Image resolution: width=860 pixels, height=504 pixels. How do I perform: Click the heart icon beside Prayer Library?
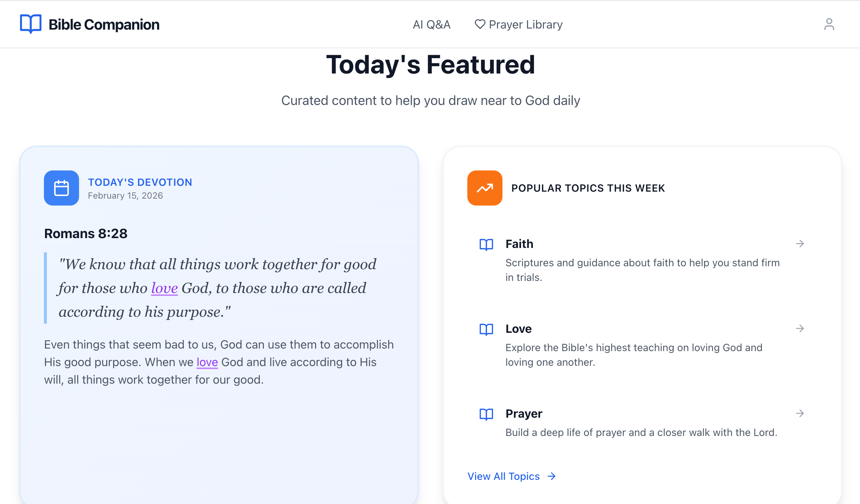[479, 24]
